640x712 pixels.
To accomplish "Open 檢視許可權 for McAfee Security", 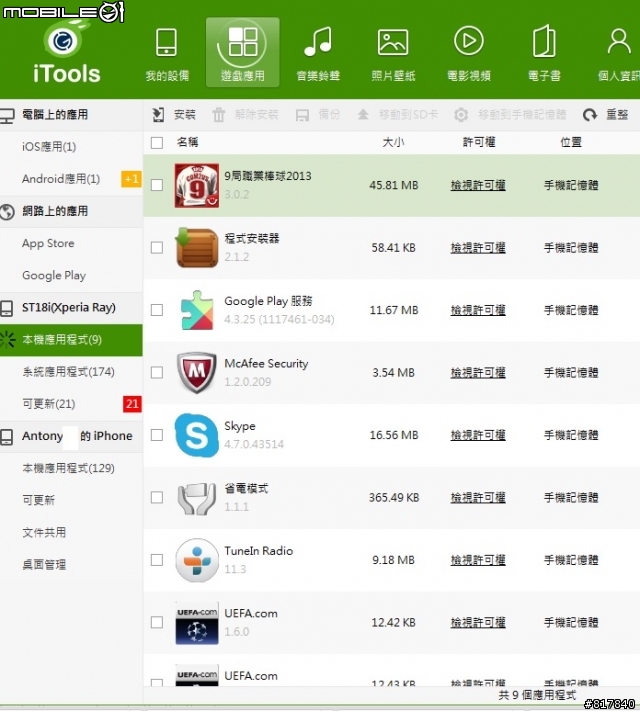I will click(478, 373).
